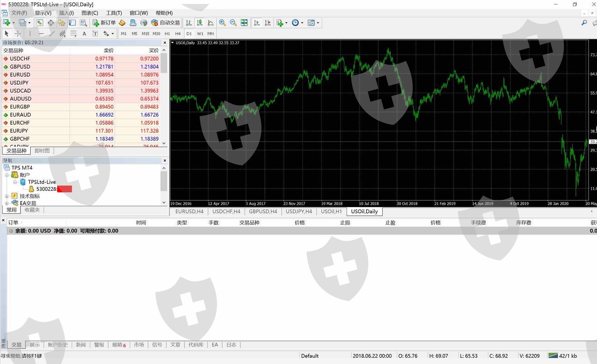Select the GBPUSD symbol row
The width and height of the screenshot is (597, 364).
(81, 67)
